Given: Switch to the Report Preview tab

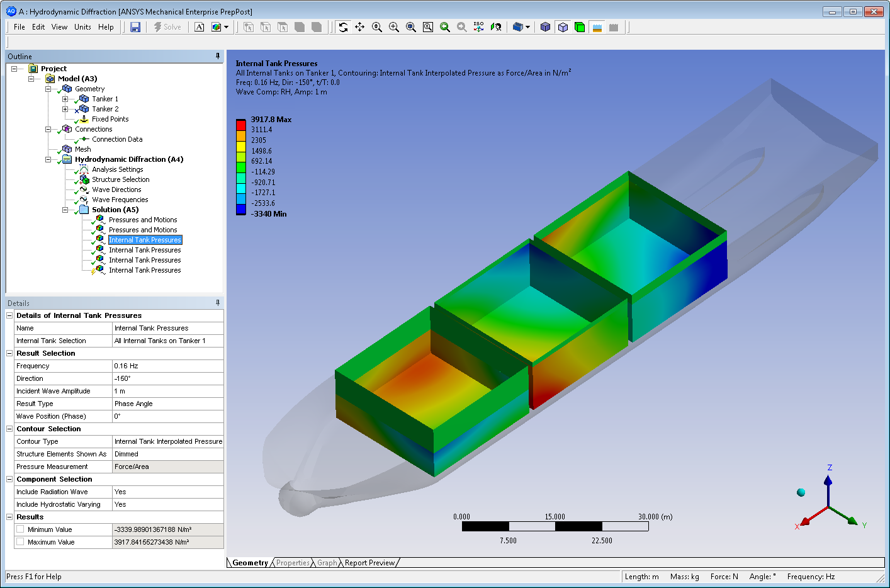Looking at the screenshot, I should pos(369,563).
